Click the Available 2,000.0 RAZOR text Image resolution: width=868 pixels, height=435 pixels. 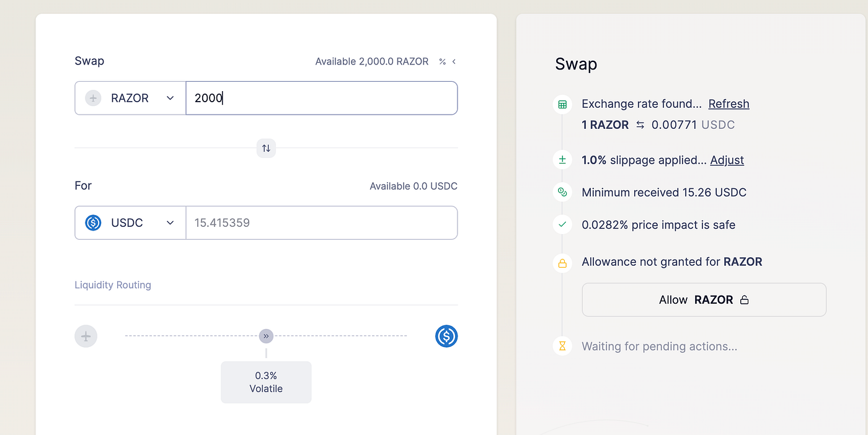pos(372,61)
